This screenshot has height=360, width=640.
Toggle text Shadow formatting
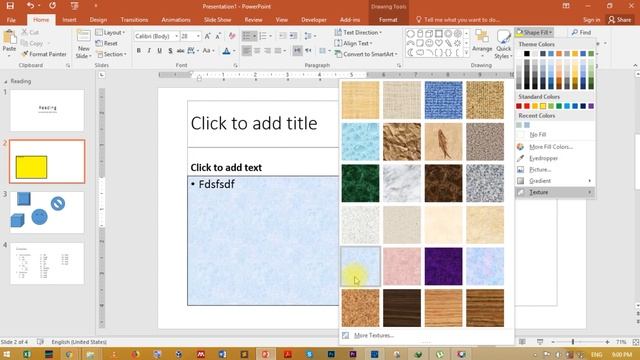click(170, 51)
